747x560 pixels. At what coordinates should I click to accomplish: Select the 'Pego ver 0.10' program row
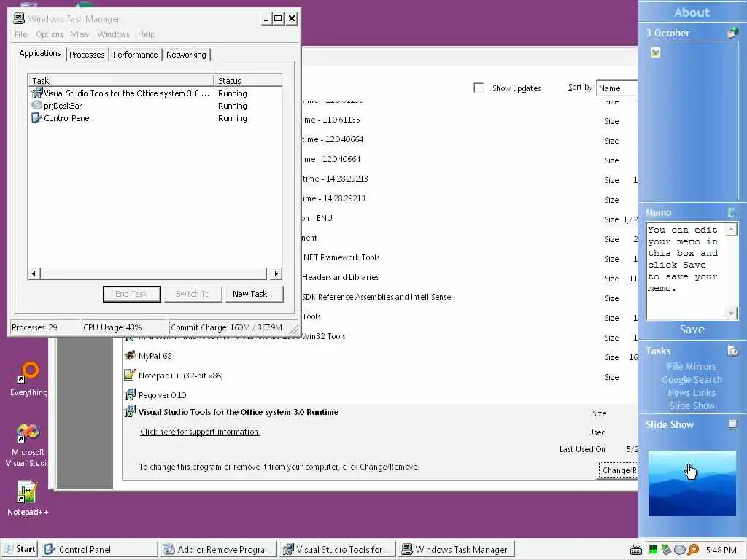coord(380,394)
